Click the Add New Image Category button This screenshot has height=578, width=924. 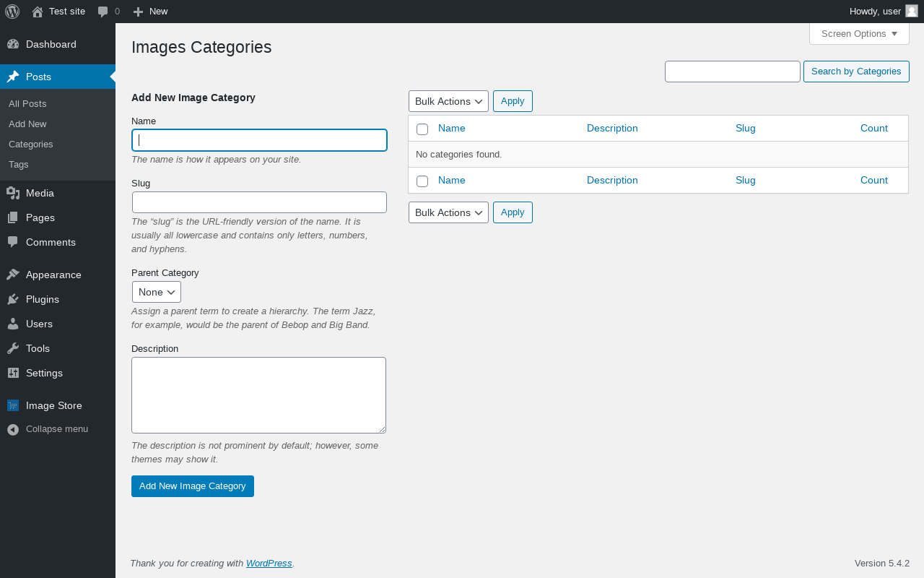(193, 486)
